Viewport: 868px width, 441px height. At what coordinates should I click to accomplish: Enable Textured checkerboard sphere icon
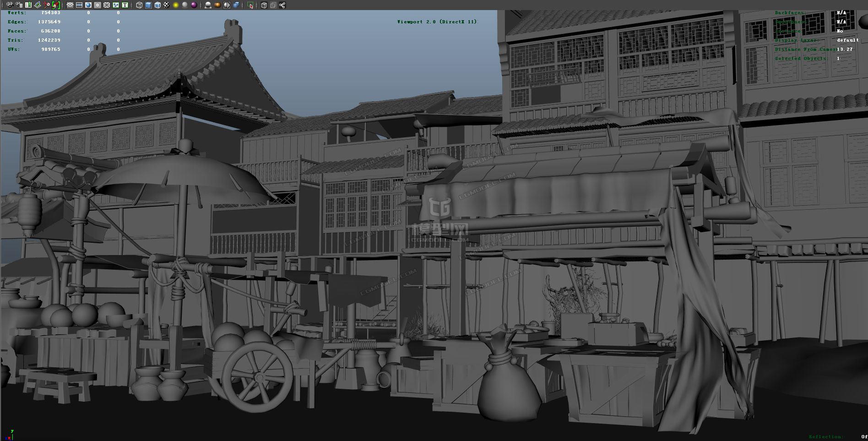pos(167,5)
